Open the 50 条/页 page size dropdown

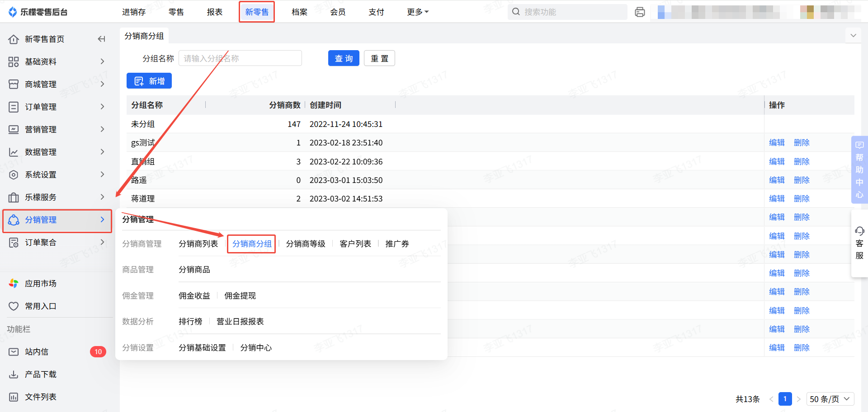[830, 399]
